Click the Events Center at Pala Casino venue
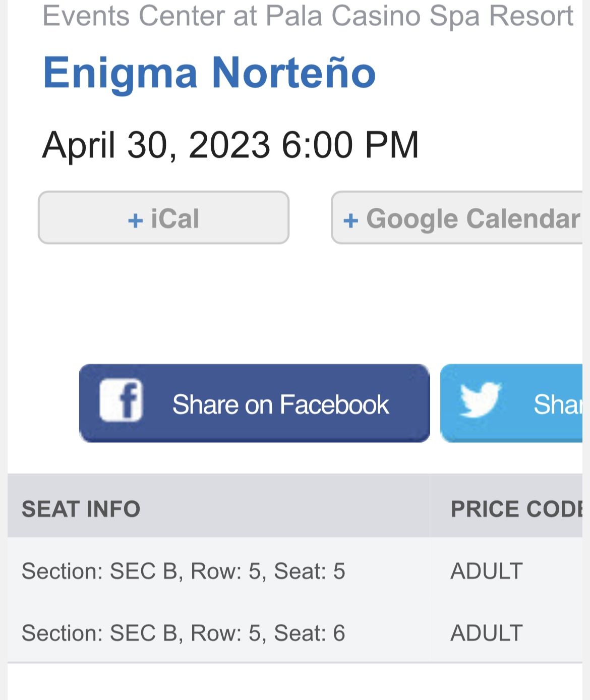 308,16
